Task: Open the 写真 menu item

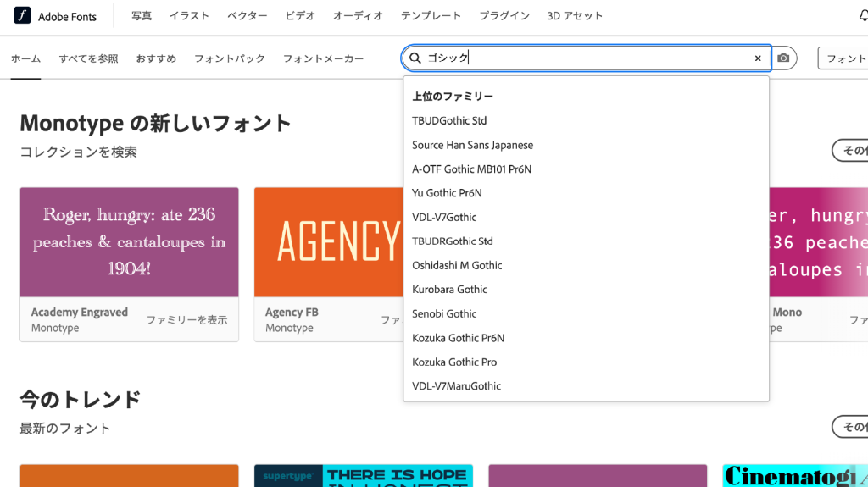Action: pos(142,16)
